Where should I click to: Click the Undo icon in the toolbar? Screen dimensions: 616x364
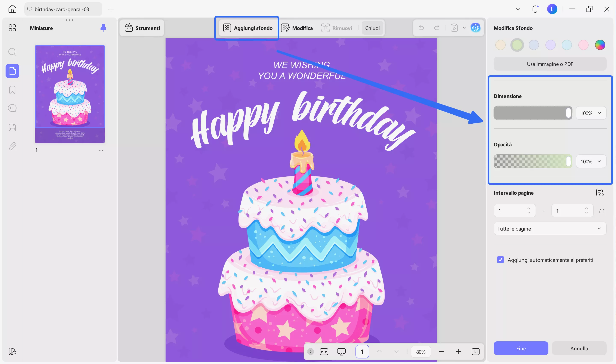pyautogui.click(x=421, y=28)
